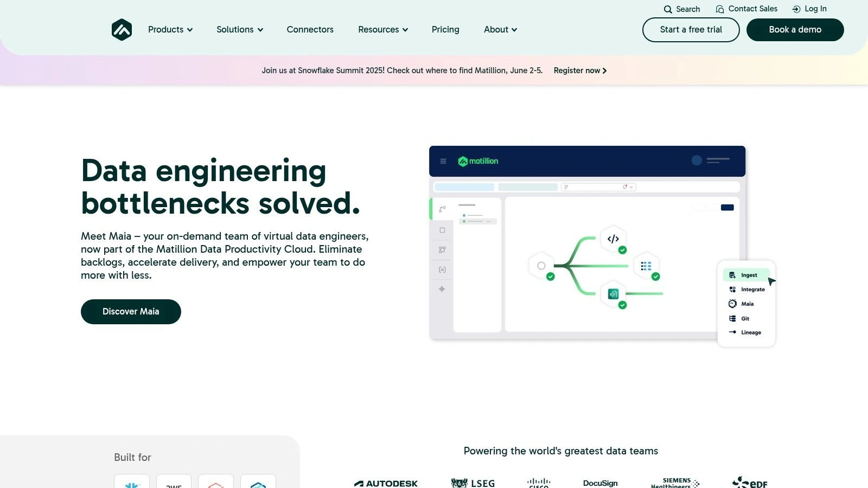Screen dimensions: 868x488
Task: Select Ingest in the pipeline popup menu
Action: tap(749, 275)
